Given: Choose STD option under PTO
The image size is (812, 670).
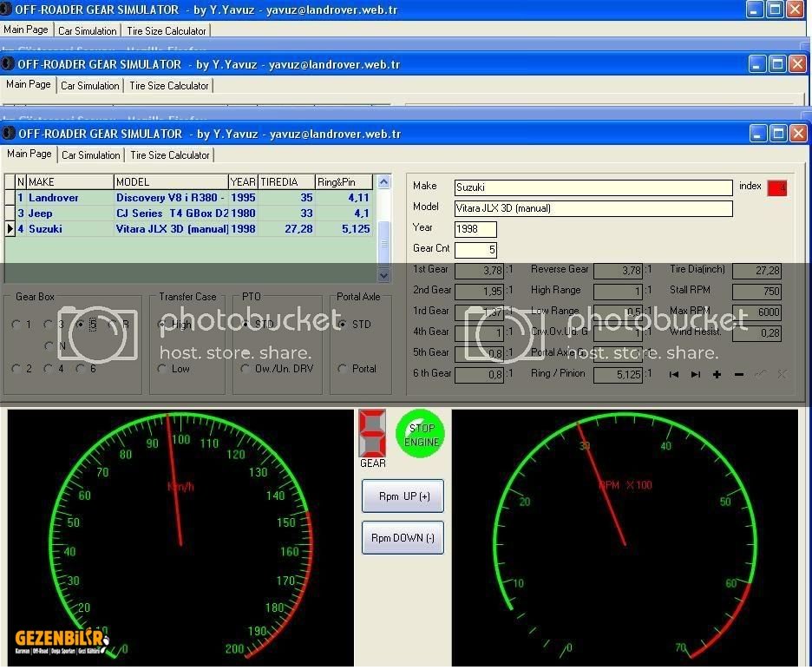Looking at the screenshot, I should pyautogui.click(x=258, y=325).
